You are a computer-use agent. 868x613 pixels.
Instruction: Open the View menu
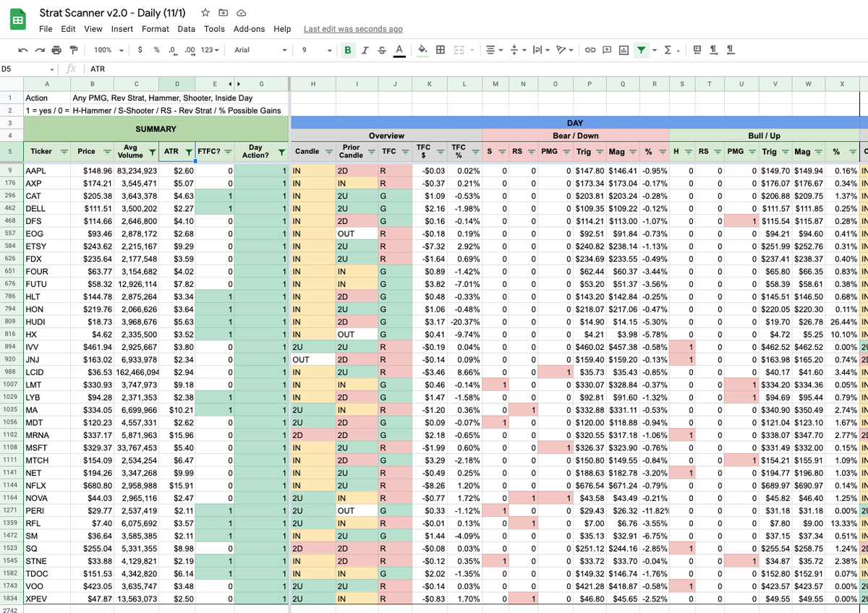pyautogui.click(x=93, y=29)
